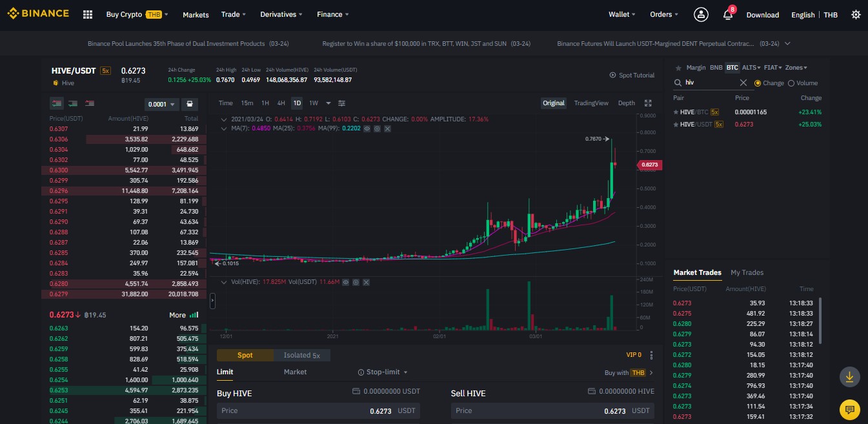868x424 pixels.
Task: Switch to the Isolated 5x margin tab
Action: (301, 355)
